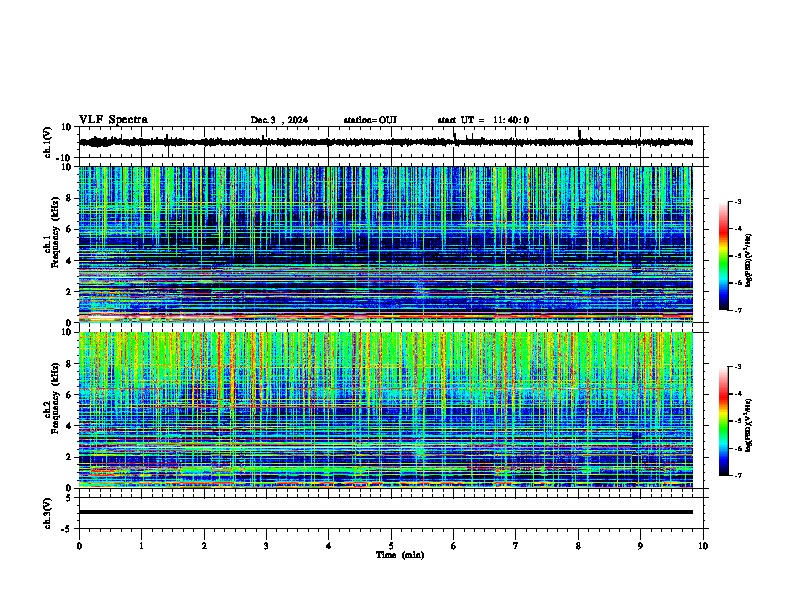This screenshot has width=792, height=612.
Task: Click the ch.2 color scale bar
Action: click(x=724, y=421)
